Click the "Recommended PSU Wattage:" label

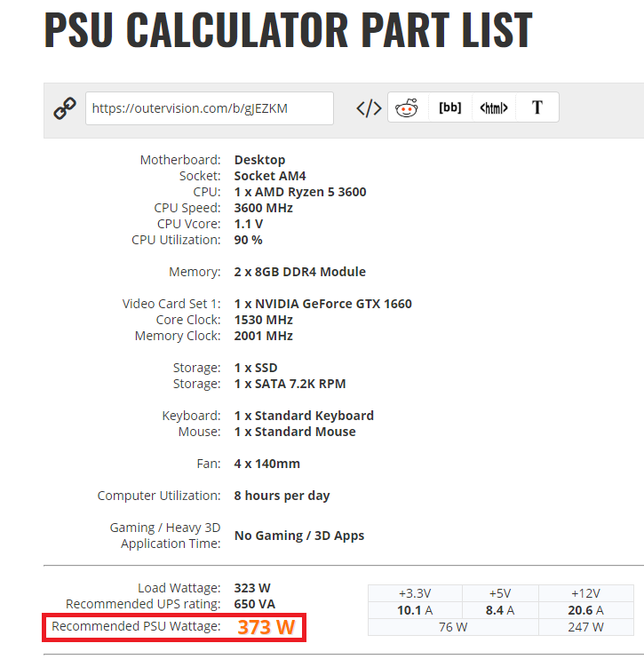(136, 626)
